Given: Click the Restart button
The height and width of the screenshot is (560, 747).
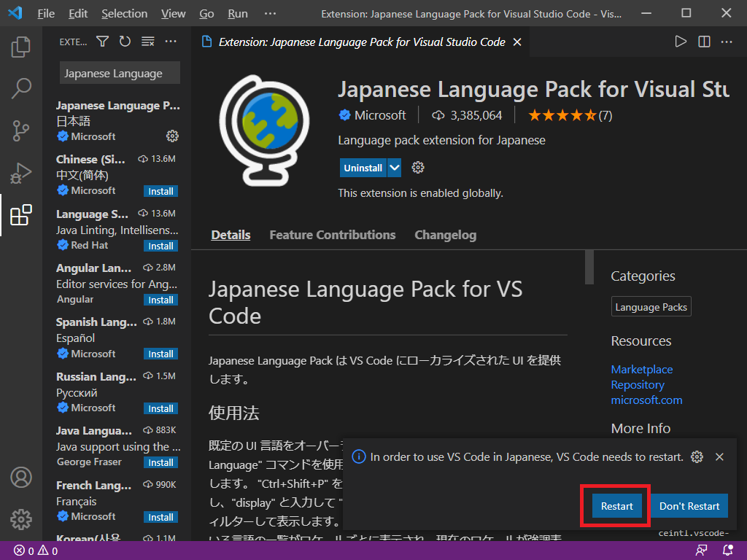Looking at the screenshot, I should [617, 506].
